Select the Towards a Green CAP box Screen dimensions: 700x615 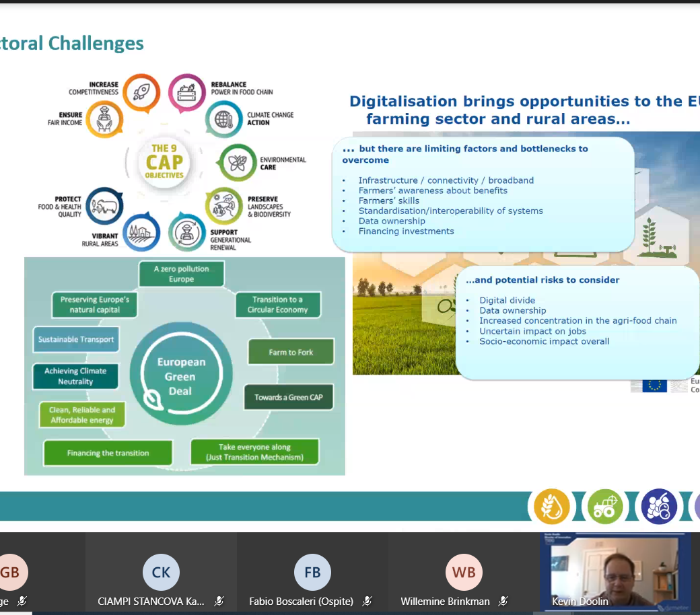[288, 397]
